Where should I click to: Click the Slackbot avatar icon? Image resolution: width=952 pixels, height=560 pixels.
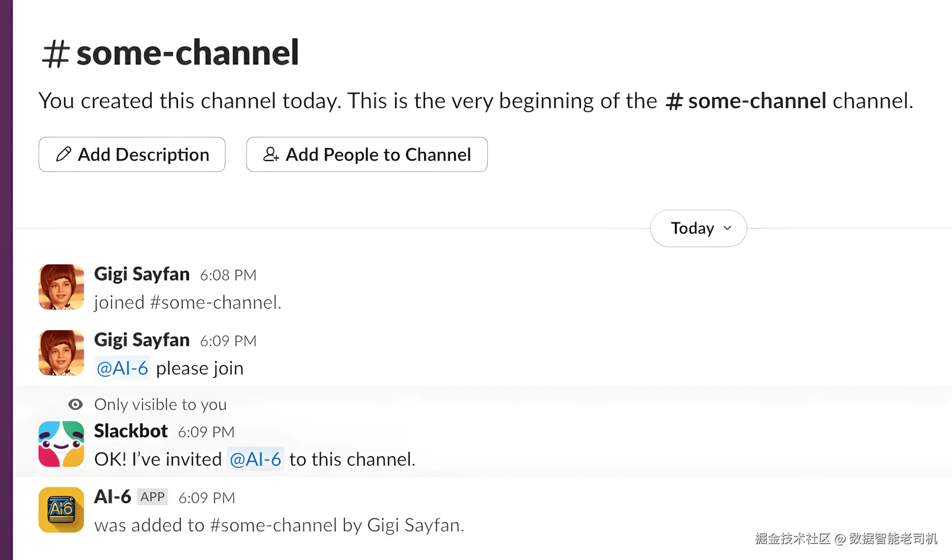[x=61, y=444]
